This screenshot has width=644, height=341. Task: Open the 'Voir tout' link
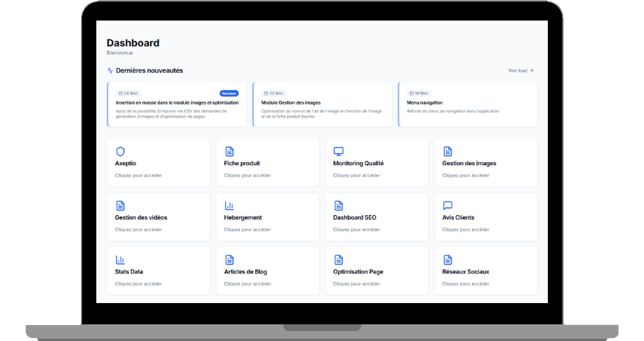coord(521,70)
